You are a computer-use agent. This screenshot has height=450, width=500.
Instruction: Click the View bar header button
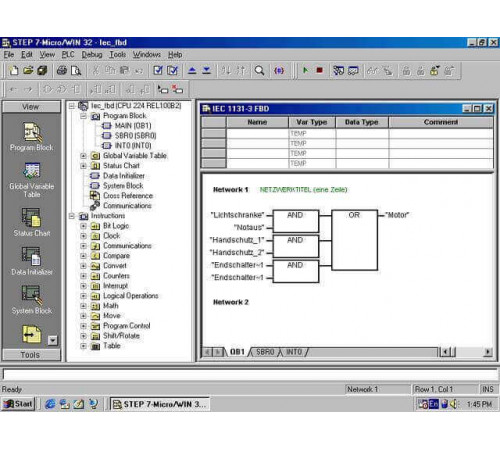pos(31,107)
